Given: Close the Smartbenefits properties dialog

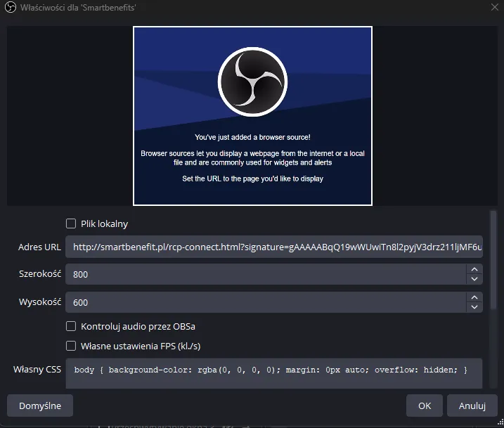Looking at the screenshot, I should (x=495, y=7).
